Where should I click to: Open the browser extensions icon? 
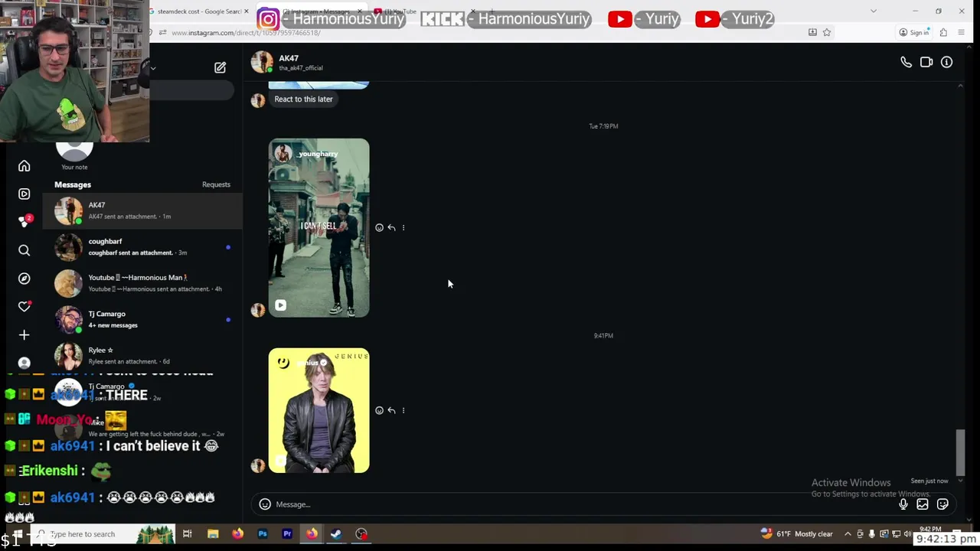pyautogui.click(x=943, y=32)
